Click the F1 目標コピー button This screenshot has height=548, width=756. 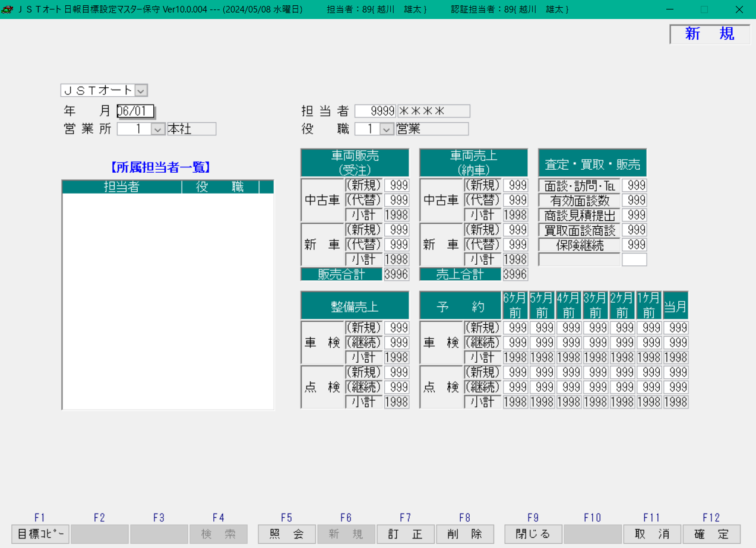click(x=40, y=534)
